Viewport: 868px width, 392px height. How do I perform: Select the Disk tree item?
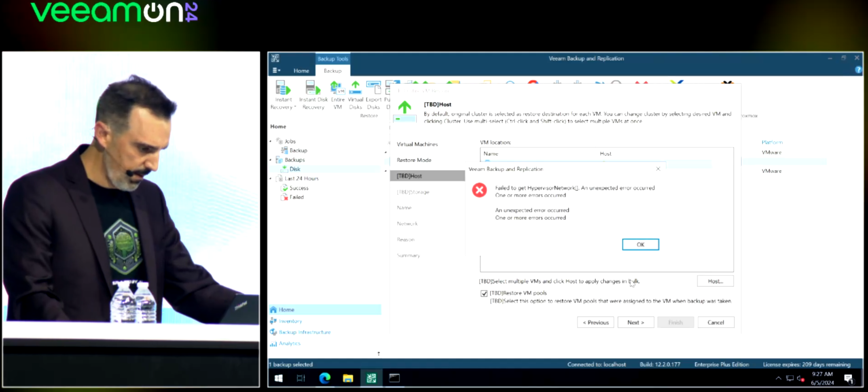(x=294, y=169)
